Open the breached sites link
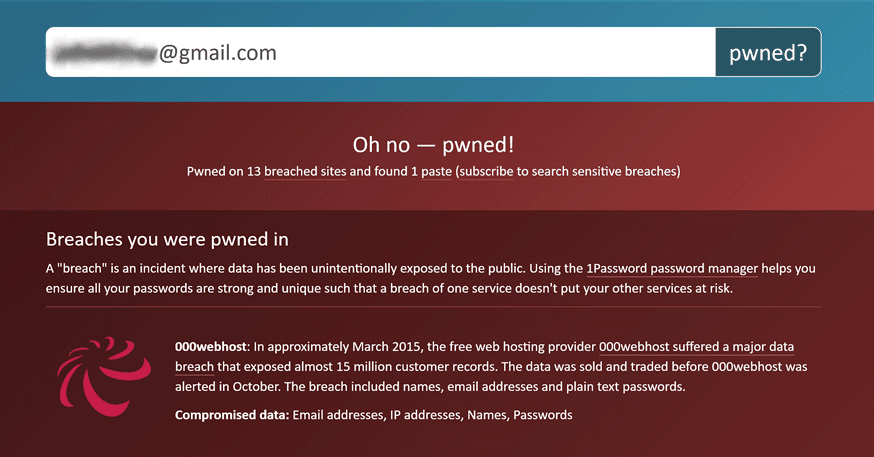The height and width of the screenshot is (457, 874). point(305,172)
